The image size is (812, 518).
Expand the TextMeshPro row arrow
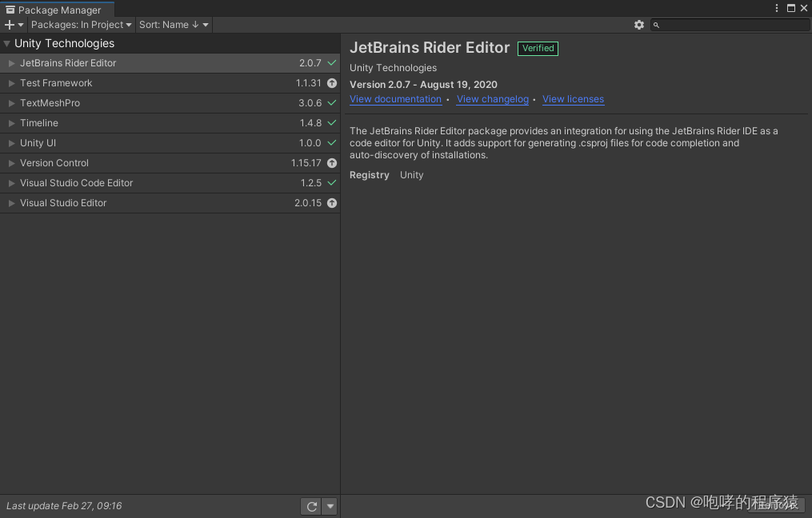pyautogui.click(x=11, y=103)
